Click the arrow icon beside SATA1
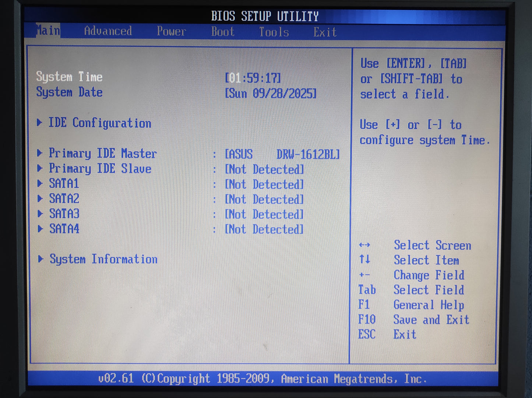532x398 pixels. pos(40,183)
